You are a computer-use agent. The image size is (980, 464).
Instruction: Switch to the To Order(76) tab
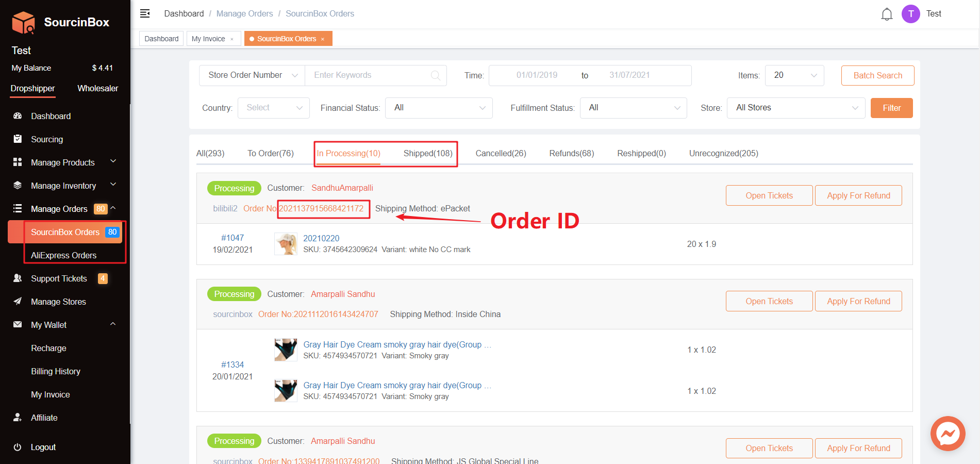coord(271,153)
